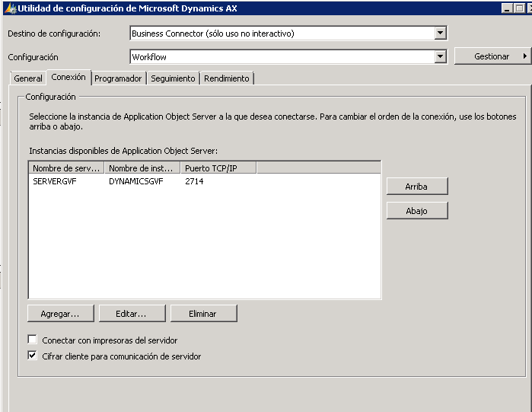Click the 2714 port value
This screenshot has height=412, width=532.
pos(194,181)
